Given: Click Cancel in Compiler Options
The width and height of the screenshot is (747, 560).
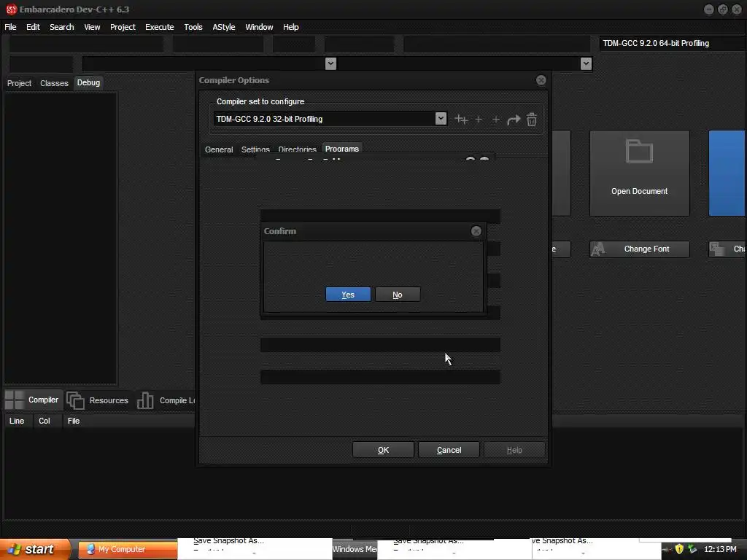Looking at the screenshot, I should click(449, 450).
